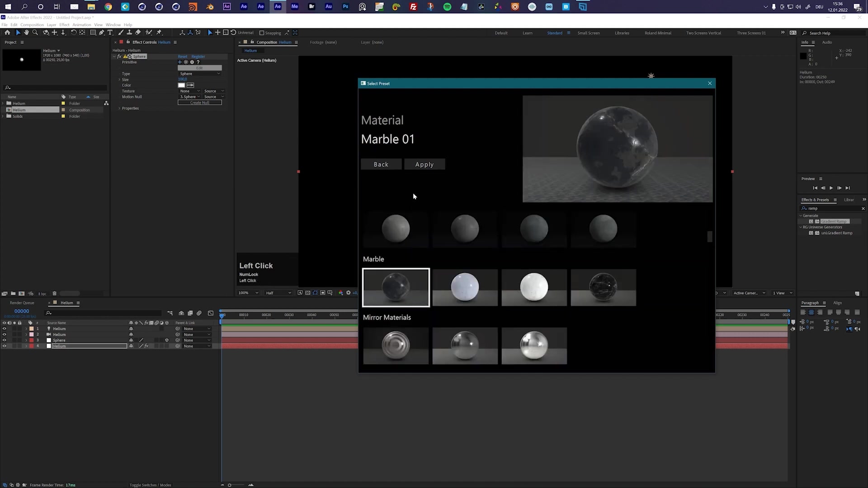This screenshot has height=488, width=868.
Task: Click the Back button in preset dialog
Action: point(381,164)
